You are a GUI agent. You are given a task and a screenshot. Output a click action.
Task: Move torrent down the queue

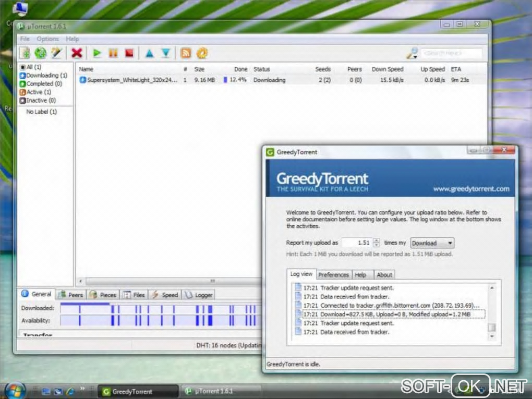point(165,53)
